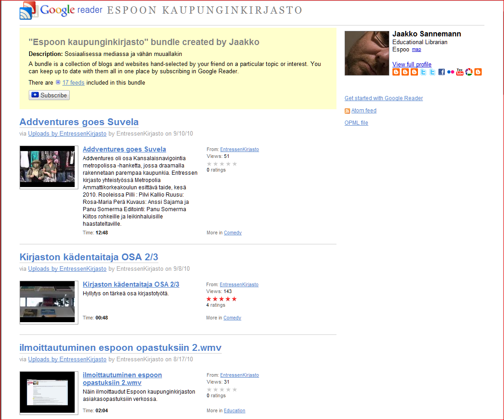Screen dimensions: 504x420
Task: Play the Kirjaston kädentaitaja video thumbnail
Action: (49, 303)
